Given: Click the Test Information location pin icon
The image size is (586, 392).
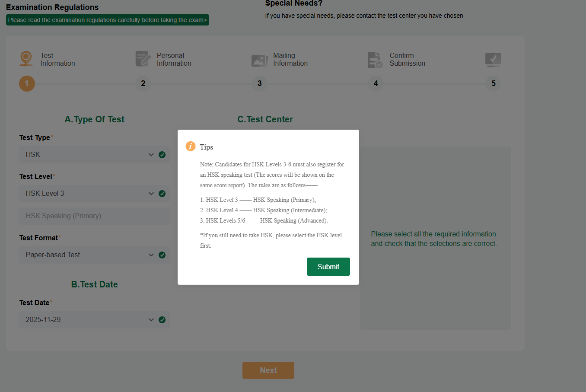Looking at the screenshot, I should coord(26,58).
